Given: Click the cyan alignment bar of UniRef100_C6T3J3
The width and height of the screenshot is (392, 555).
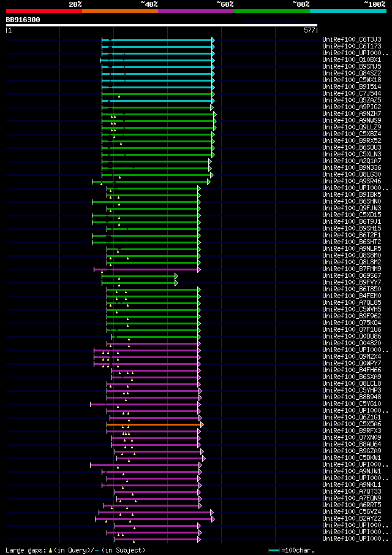Looking at the screenshot, I should click(157, 40).
